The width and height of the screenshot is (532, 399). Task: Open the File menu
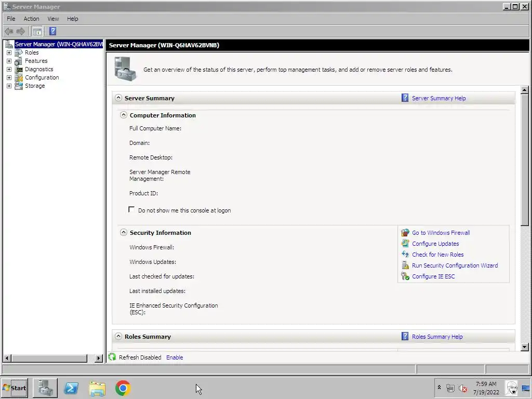[x=11, y=19]
